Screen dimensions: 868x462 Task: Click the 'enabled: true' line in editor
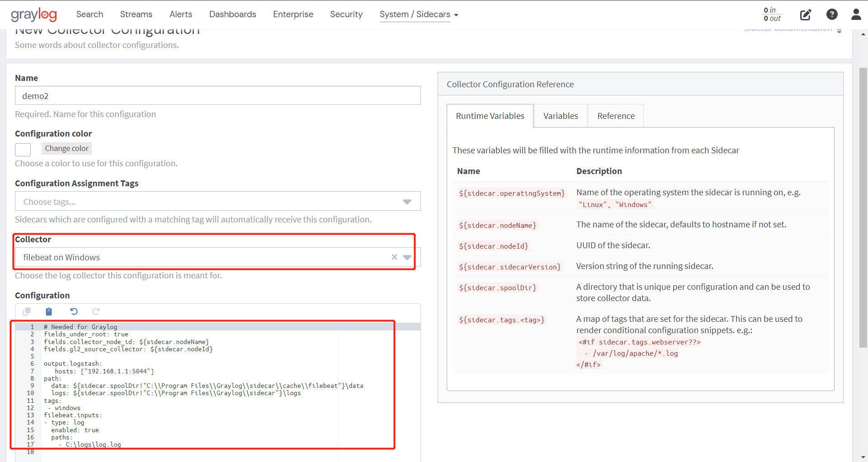[75, 430]
